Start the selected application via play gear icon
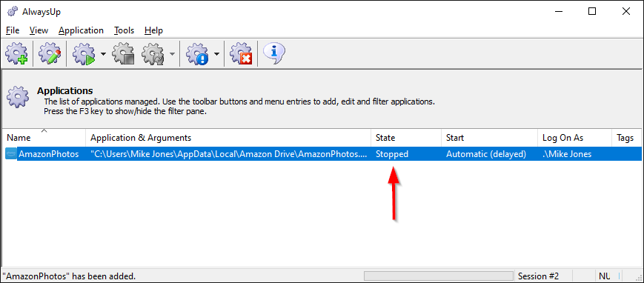The width and height of the screenshot is (644, 283). click(84, 53)
